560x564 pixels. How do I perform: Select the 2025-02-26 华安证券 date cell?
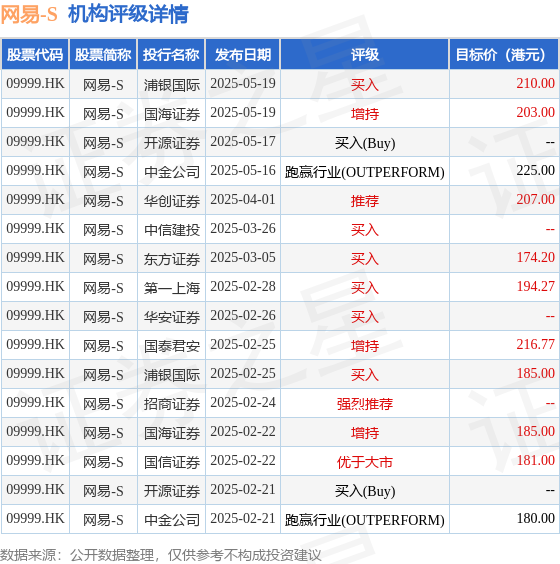[x=243, y=315]
